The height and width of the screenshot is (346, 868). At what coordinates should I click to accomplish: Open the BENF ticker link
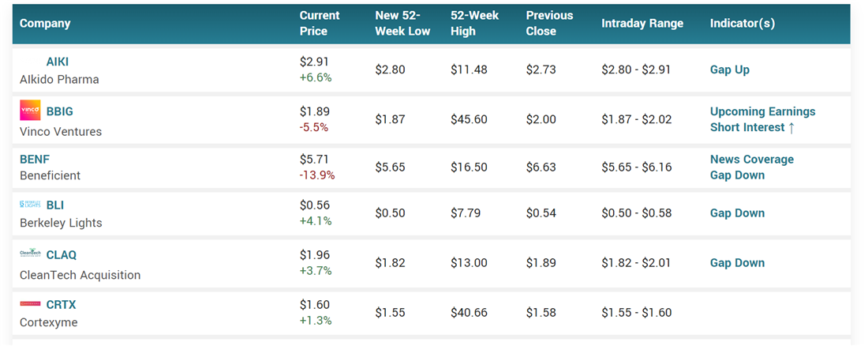tap(35, 159)
